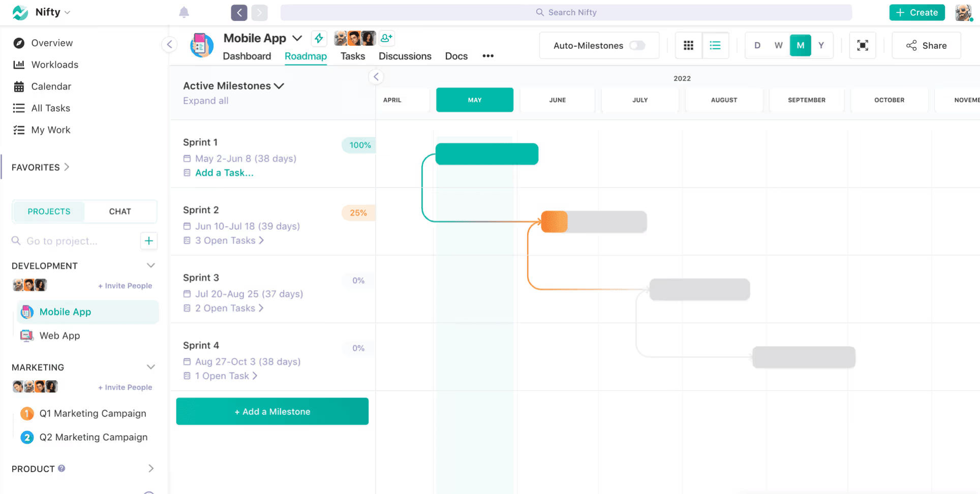Image resolution: width=980 pixels, height=494 pixels.
Task: Collapse the Active Milestones list
Action: (280, 85)
